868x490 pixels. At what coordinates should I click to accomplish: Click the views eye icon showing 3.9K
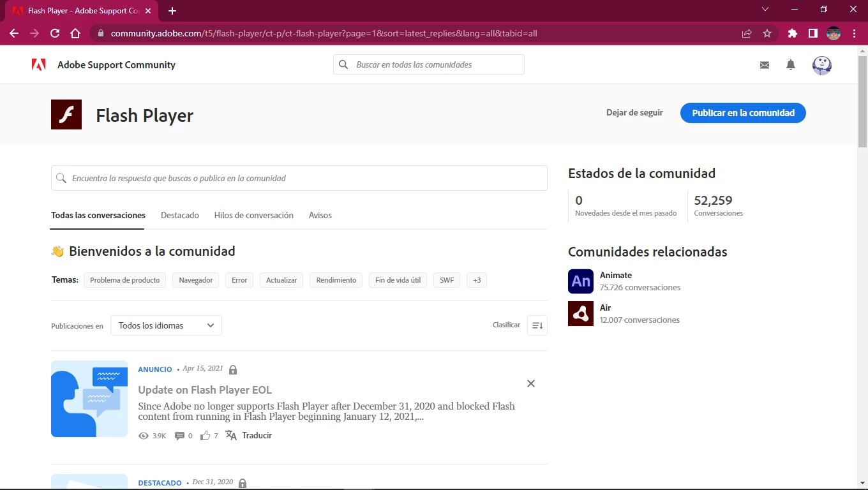143,436
